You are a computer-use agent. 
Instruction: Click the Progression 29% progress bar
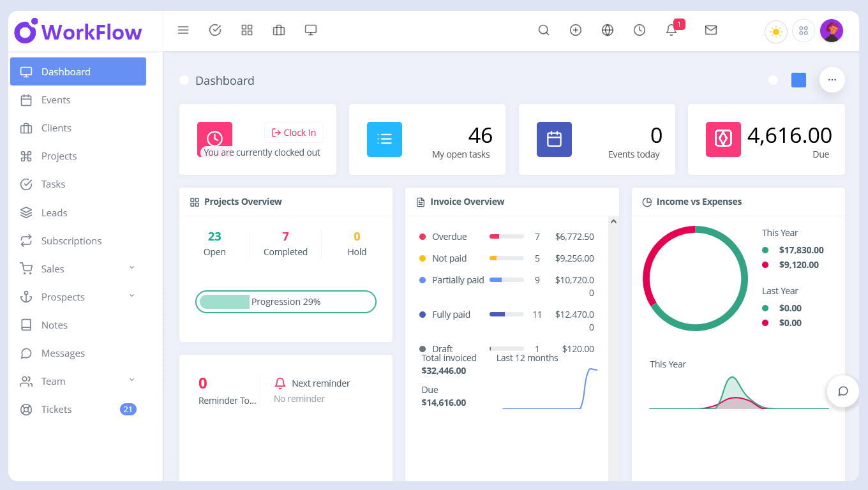coord(285,301)
